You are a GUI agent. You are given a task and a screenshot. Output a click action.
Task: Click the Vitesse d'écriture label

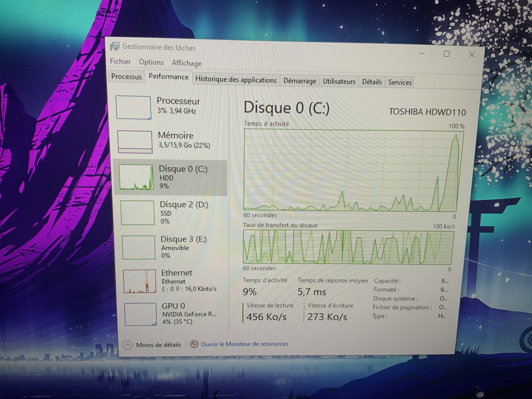(331, 305)
